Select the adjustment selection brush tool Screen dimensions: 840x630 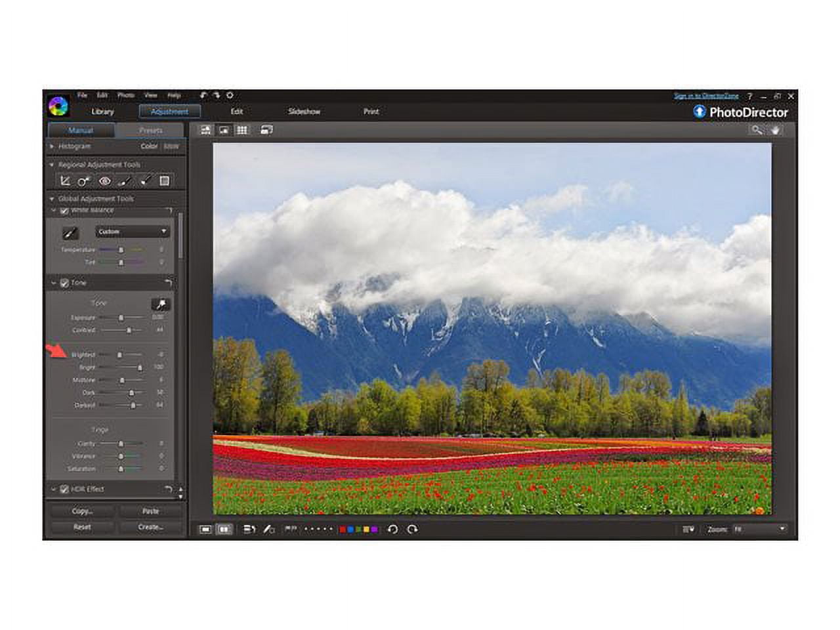pos(144,181)
